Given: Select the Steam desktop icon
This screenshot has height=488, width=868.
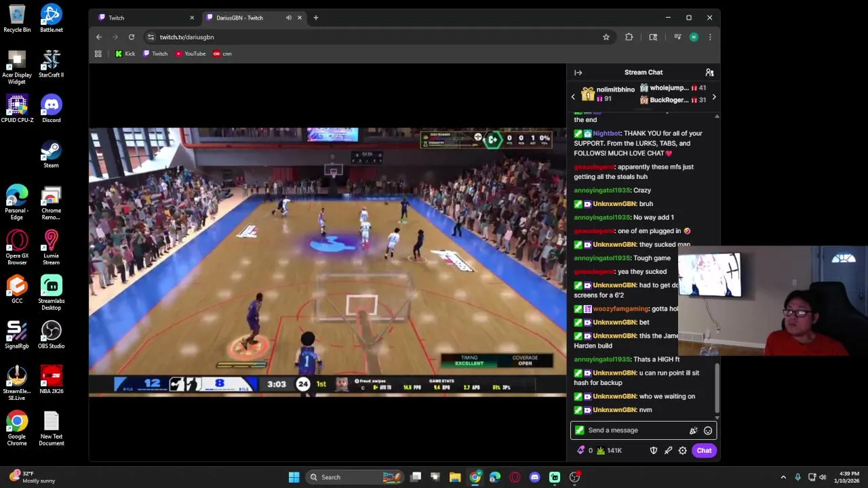Looking at the screenshot, I should [x=52, y=155].
